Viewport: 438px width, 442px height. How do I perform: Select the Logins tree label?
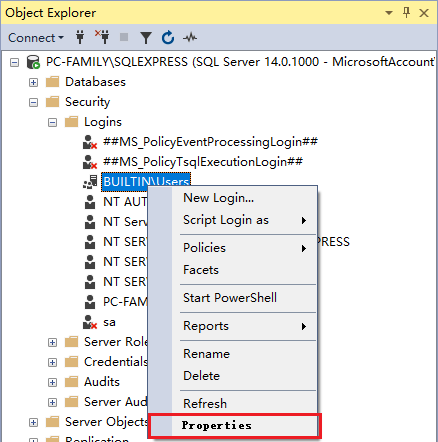(x=103, y=122)
